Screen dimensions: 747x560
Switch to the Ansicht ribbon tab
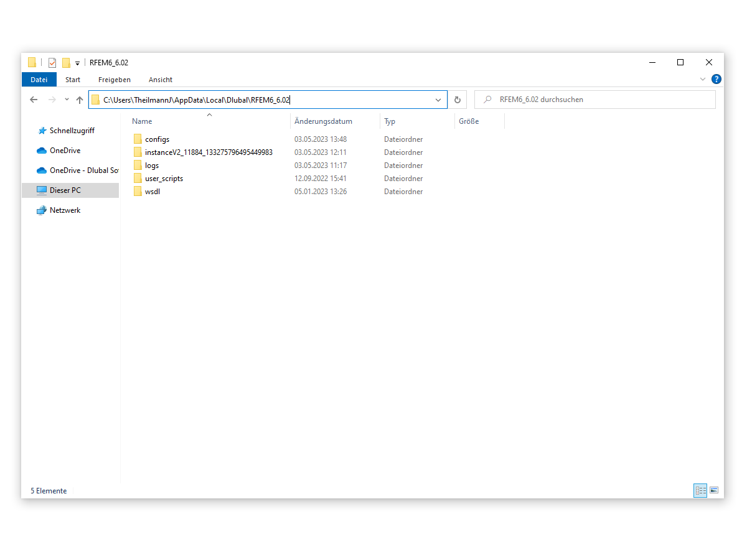coord(161,79)
